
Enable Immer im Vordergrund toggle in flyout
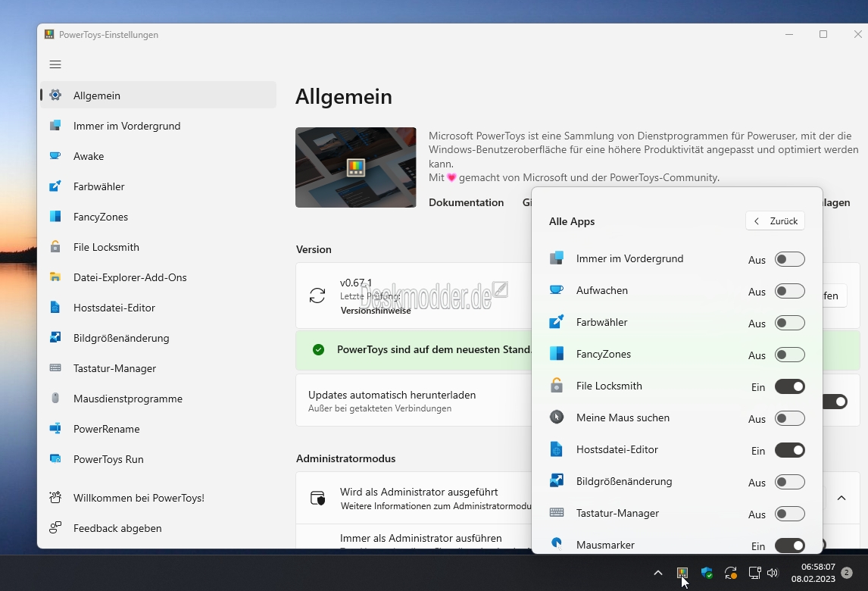click(x=789, y=259)
